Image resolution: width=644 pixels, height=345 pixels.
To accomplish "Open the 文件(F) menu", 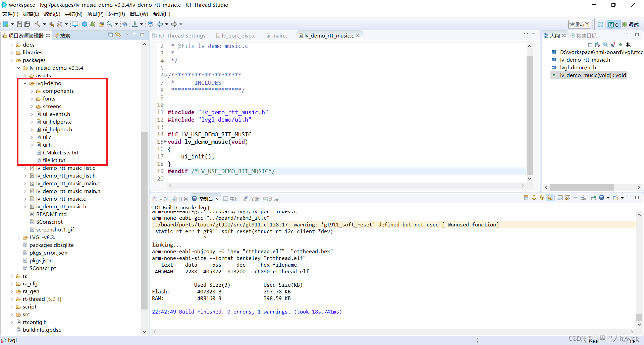I will 10,14.
